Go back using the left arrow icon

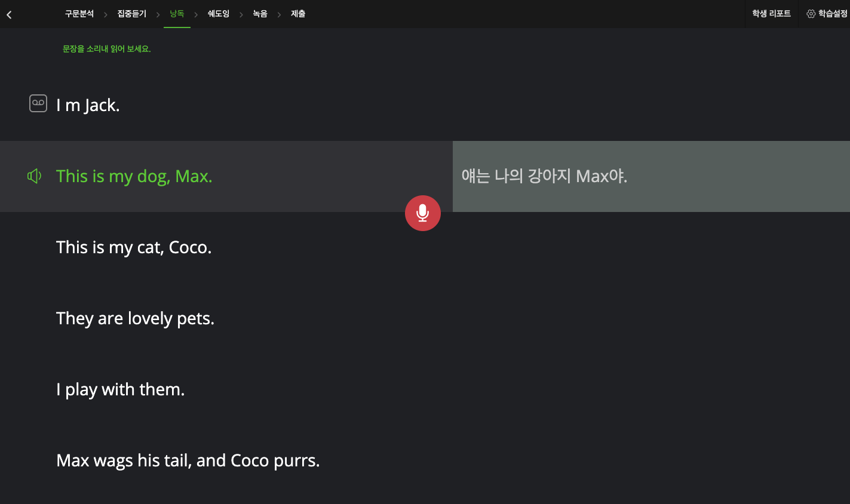pos(9,15)
